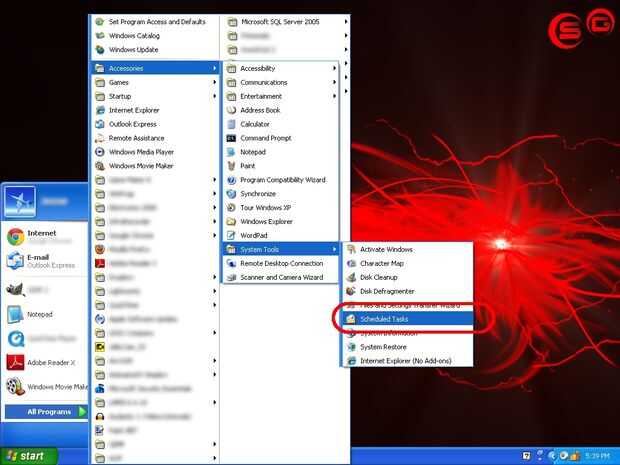
Task: Open Scheduled Tasks in System Tools
Action: click(407, 319)
